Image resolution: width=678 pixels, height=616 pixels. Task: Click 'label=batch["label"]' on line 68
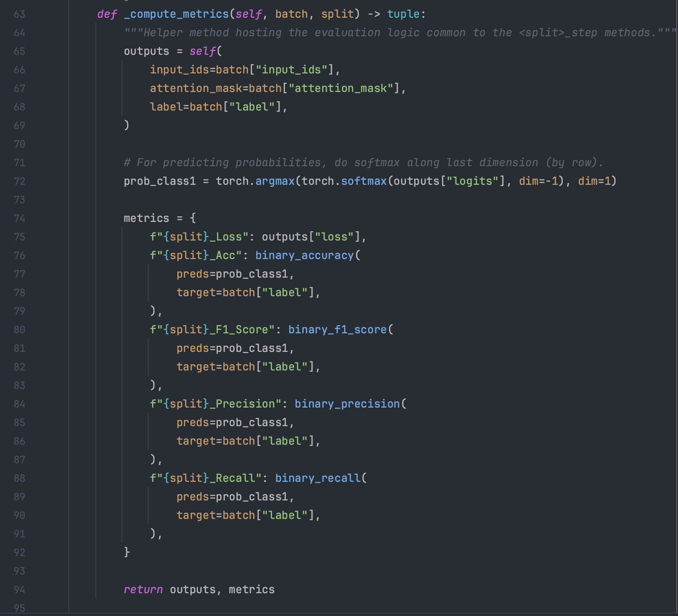215,107
